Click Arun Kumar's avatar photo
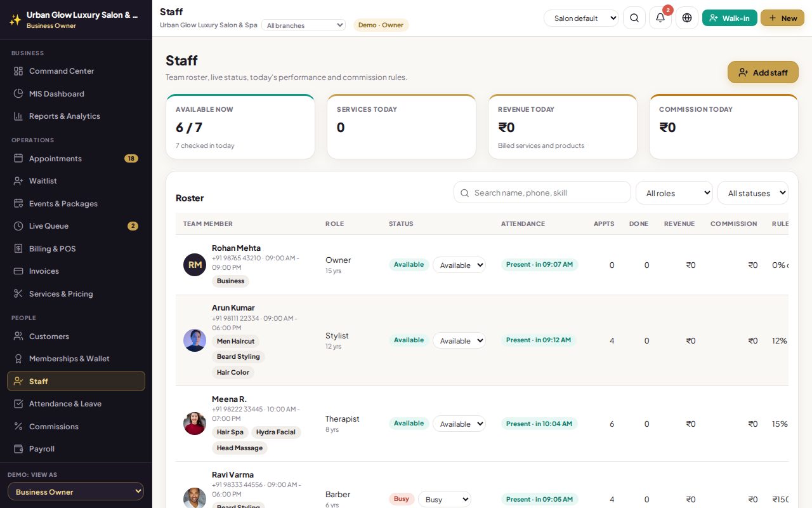The image size is (812, 508). point(195,340)
